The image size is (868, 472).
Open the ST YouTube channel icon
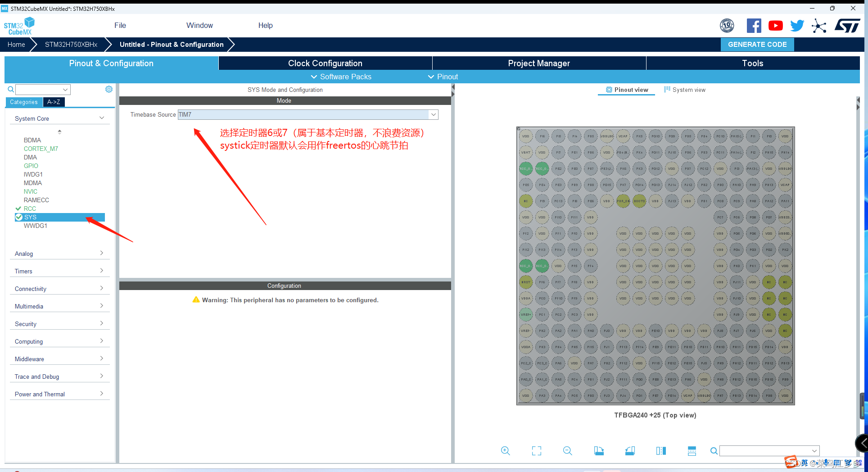[775, 26]
